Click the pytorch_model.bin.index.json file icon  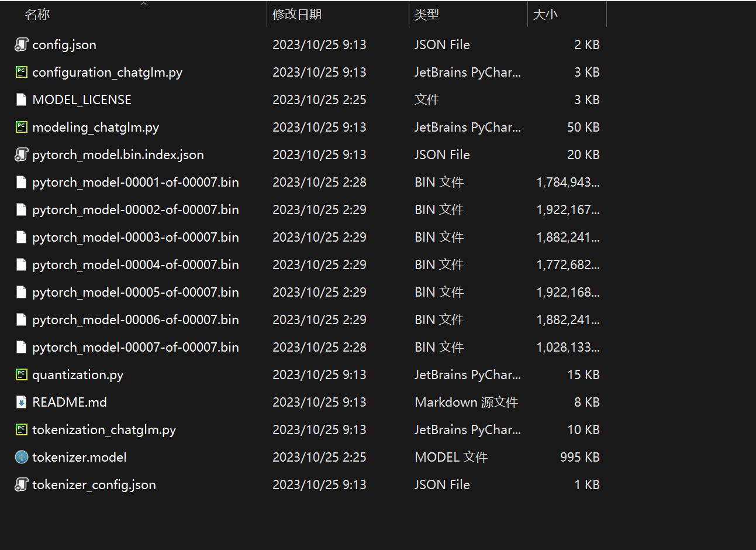coord(22,154)
